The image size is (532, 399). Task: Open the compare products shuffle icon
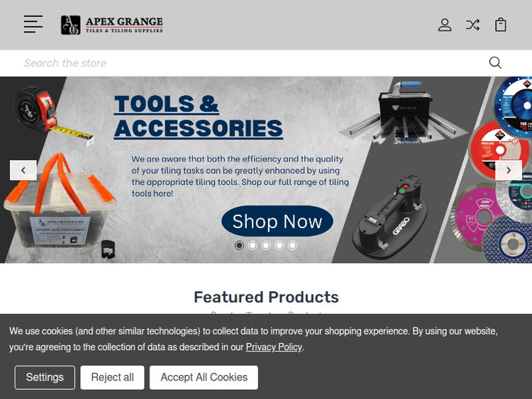pyautogui.click(x=472, y=25)
